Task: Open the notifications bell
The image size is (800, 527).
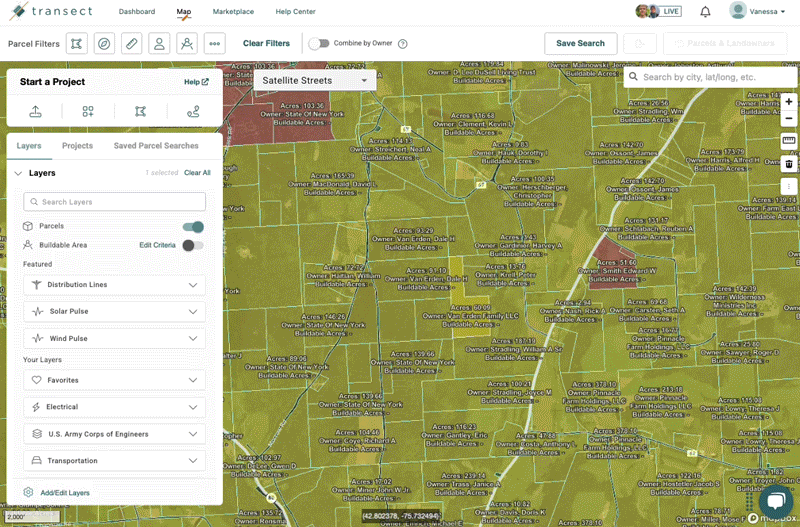Action: (705, 12)
